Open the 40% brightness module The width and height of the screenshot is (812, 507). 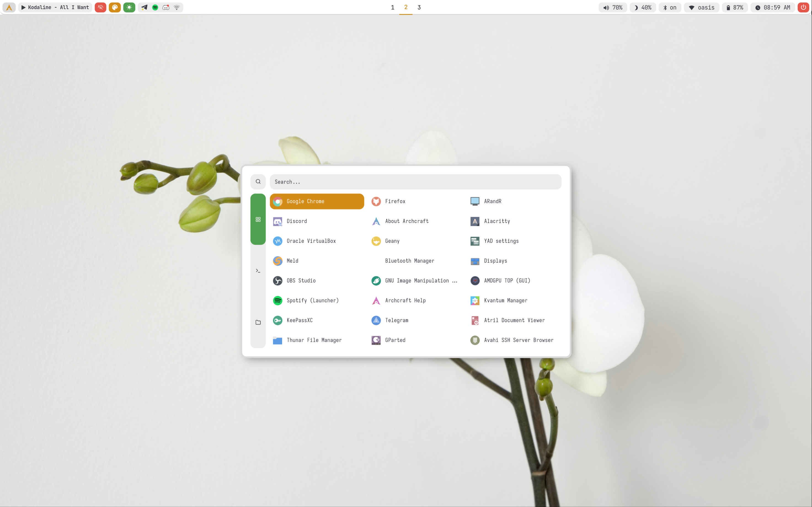coord(643,7)
